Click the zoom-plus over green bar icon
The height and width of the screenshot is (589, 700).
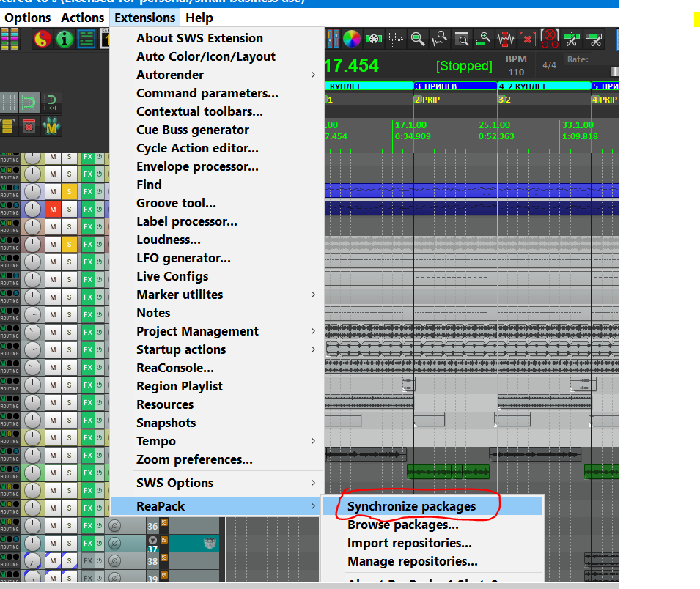(483, 40)
